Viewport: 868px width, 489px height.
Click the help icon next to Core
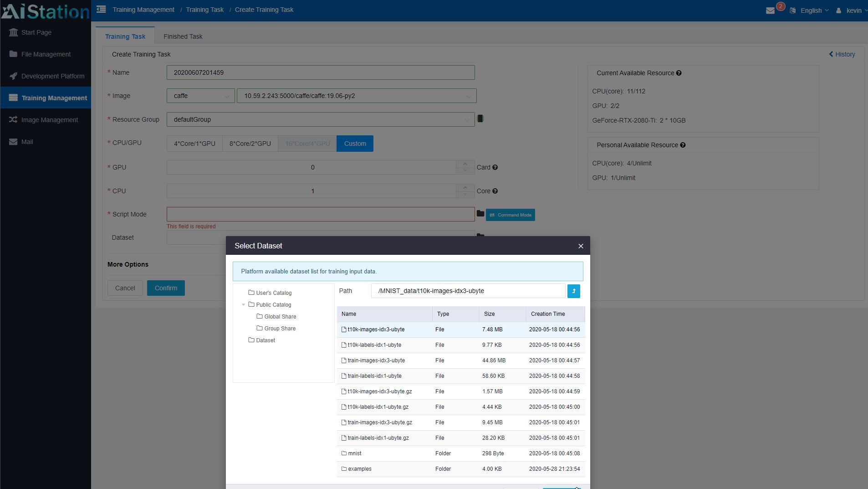coord(495,191)
